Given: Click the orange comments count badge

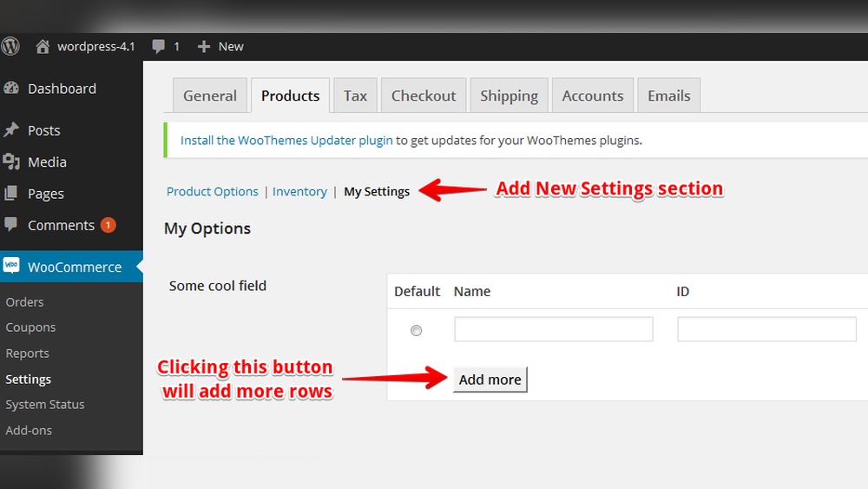Looking at the screenshot, I should [108, 226].
